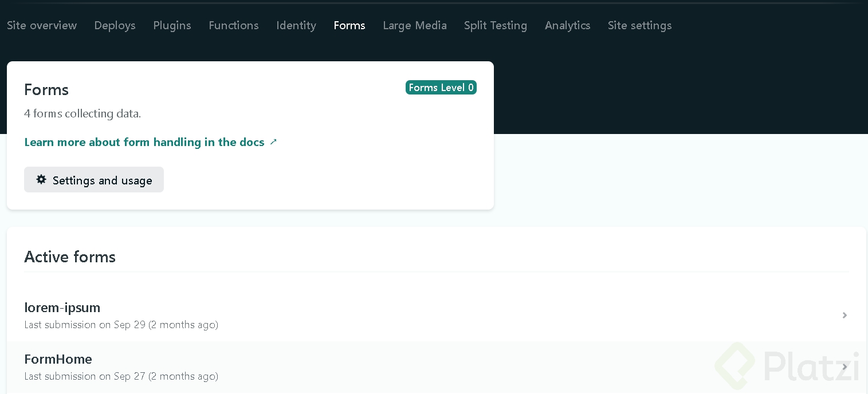The height and width of the screenshot is (394, 868).
Task: Open the Large Media tab
Action: [x=415, y=25]
